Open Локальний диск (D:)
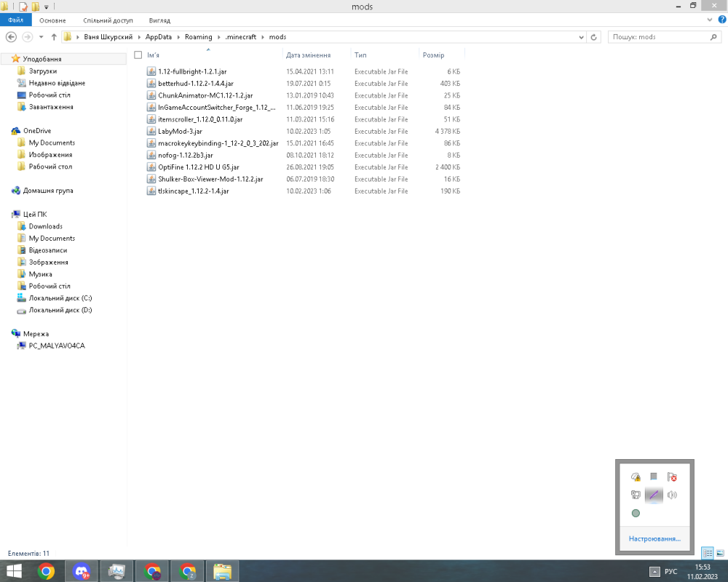728x582 pixels. click(60, 310)
